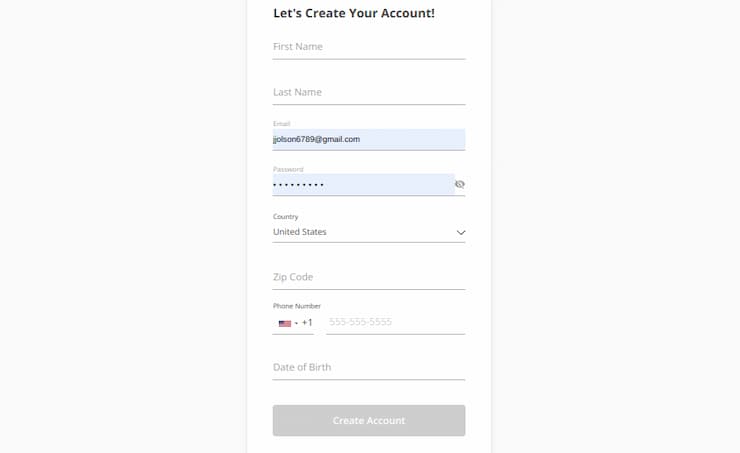Click the +1 country calling code

click(x=308, y=323)
